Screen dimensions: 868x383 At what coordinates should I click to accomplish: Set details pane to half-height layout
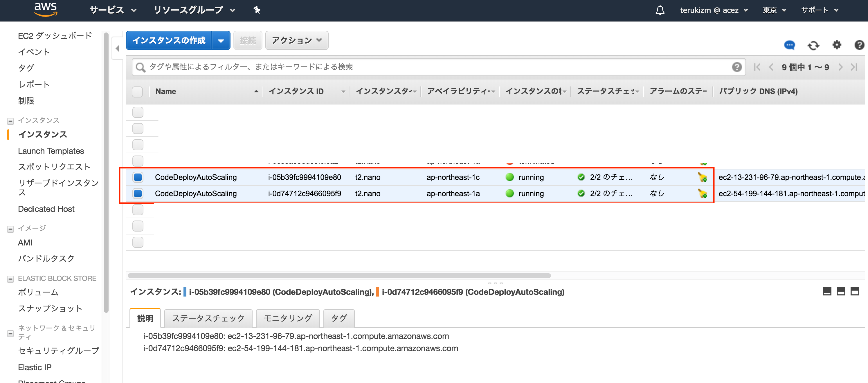pos(841,291)
